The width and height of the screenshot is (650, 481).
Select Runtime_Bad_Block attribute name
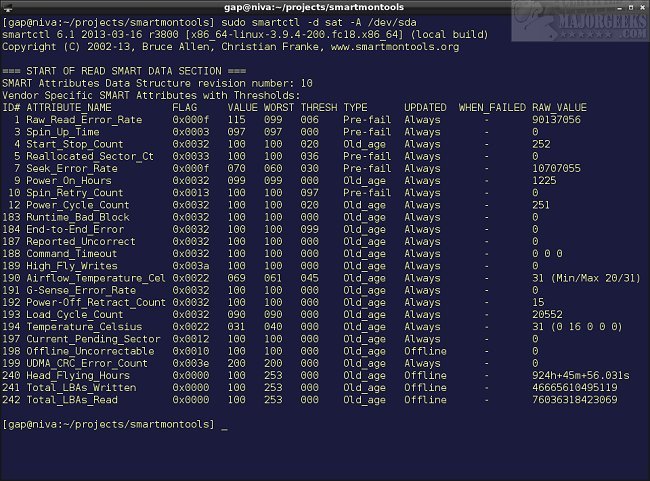(78, 217)
